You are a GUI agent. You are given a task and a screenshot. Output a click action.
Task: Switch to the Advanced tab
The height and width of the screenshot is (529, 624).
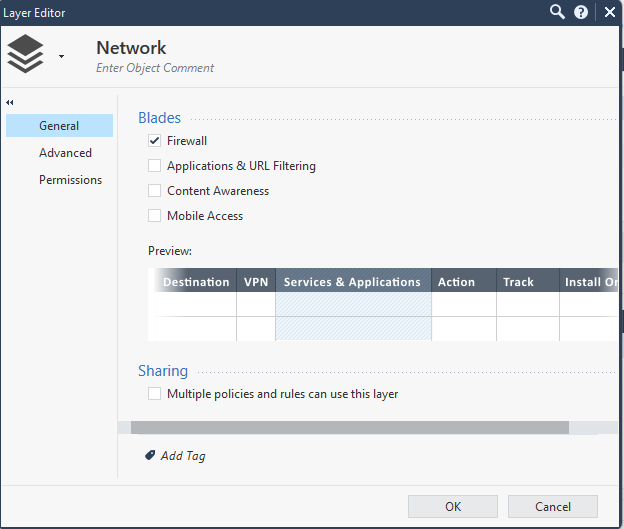click(x=65, y=153)
